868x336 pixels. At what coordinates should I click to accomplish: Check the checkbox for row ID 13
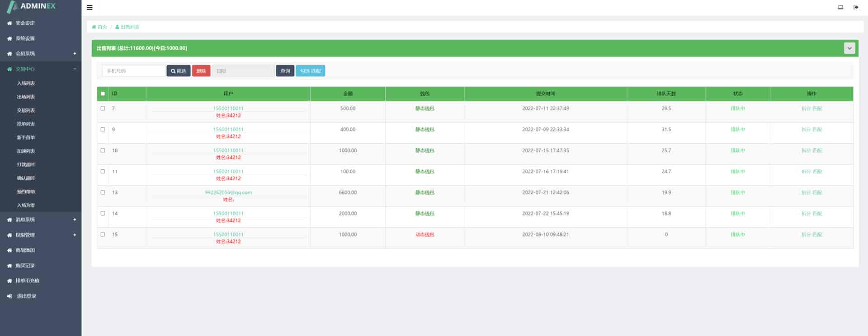coord(103,192)
